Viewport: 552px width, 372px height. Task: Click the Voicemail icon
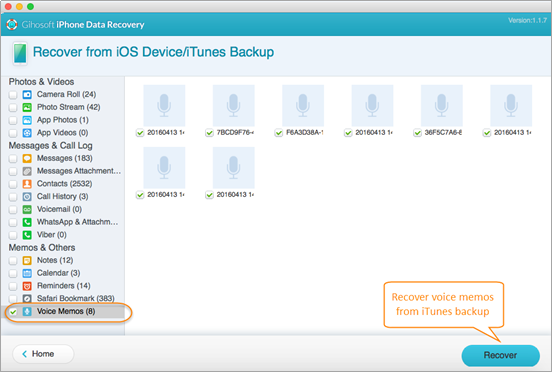27,209
